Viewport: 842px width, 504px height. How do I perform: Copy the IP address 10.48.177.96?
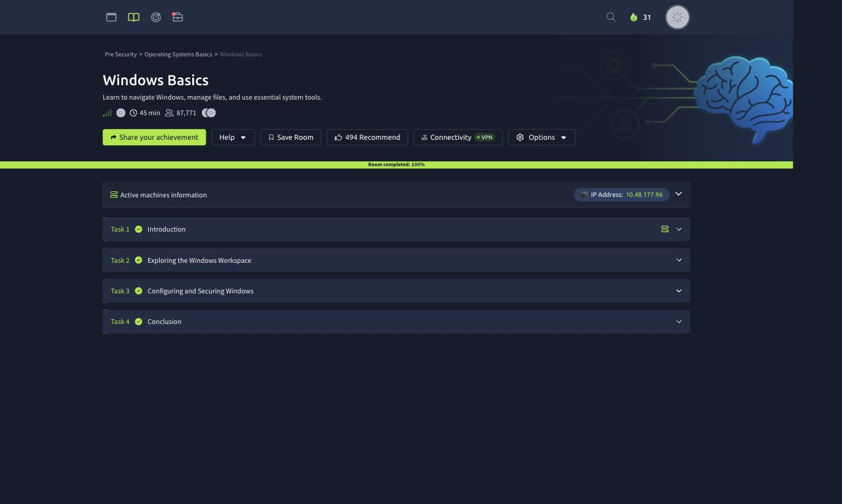pos(644,195)
